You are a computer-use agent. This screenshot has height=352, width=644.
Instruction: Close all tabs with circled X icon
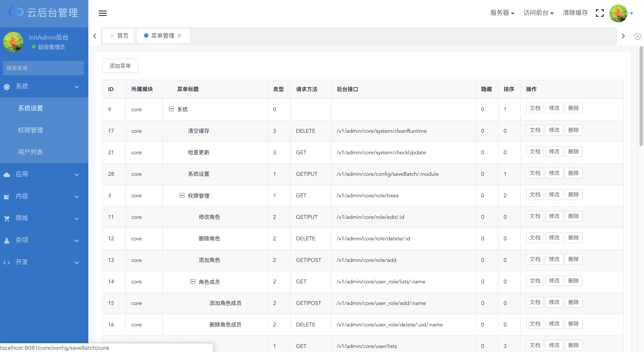point(637,36)
